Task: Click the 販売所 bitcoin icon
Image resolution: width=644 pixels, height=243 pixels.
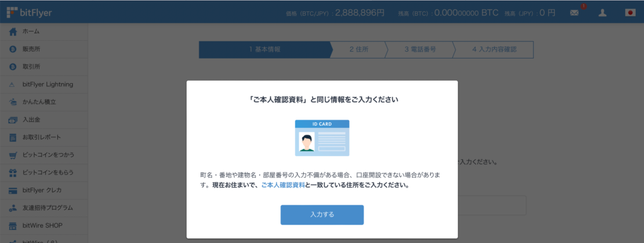Action: [13, 49]
